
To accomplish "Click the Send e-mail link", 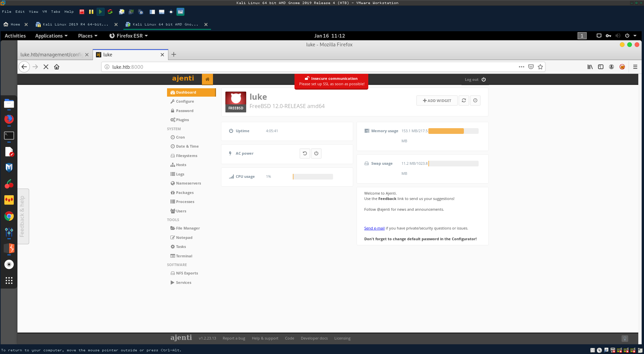I will 374,228.
